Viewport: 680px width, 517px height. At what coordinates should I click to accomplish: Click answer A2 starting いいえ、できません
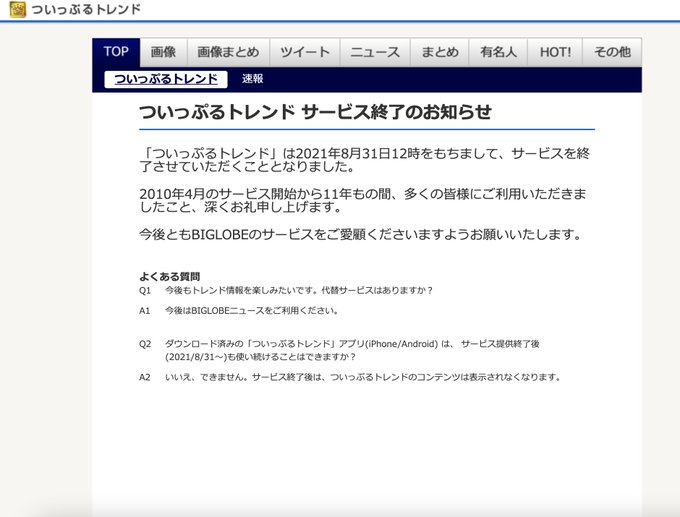[350, 377]
